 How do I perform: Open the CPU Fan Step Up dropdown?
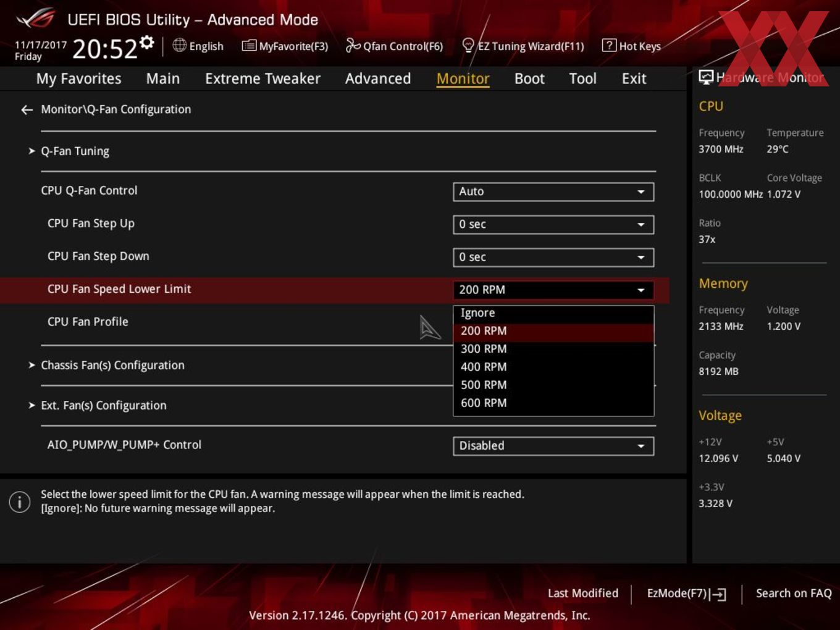[553, 224]
